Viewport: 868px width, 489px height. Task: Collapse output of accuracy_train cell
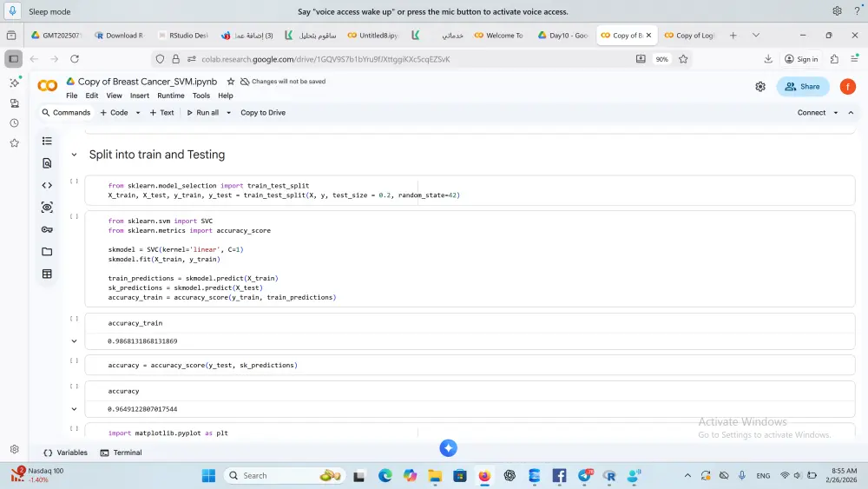(74, 341)
